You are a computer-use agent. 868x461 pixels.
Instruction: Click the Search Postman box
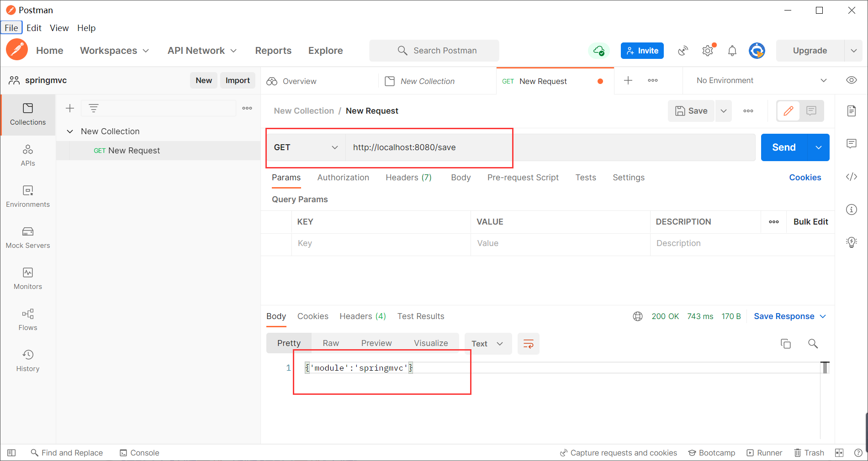[434, 51]
